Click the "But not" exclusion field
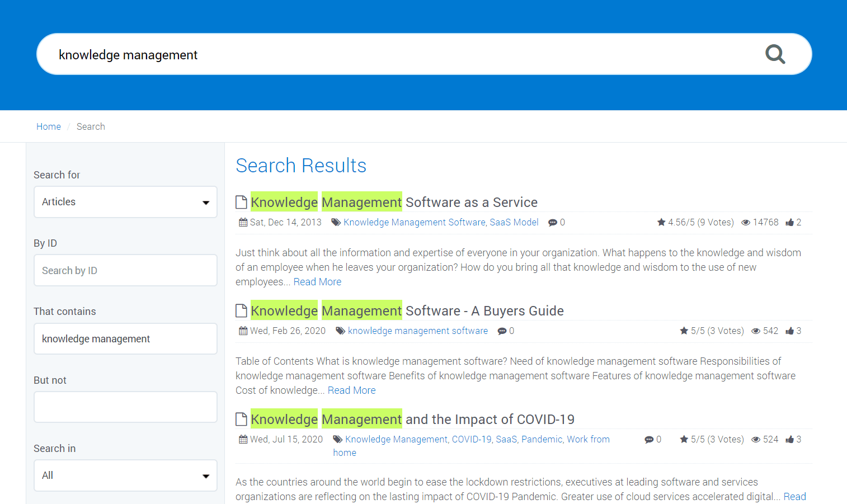 (x=125, y=407)
